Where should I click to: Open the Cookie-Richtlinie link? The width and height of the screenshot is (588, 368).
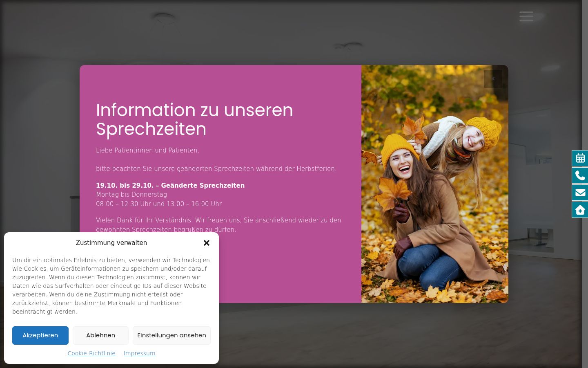91,353
